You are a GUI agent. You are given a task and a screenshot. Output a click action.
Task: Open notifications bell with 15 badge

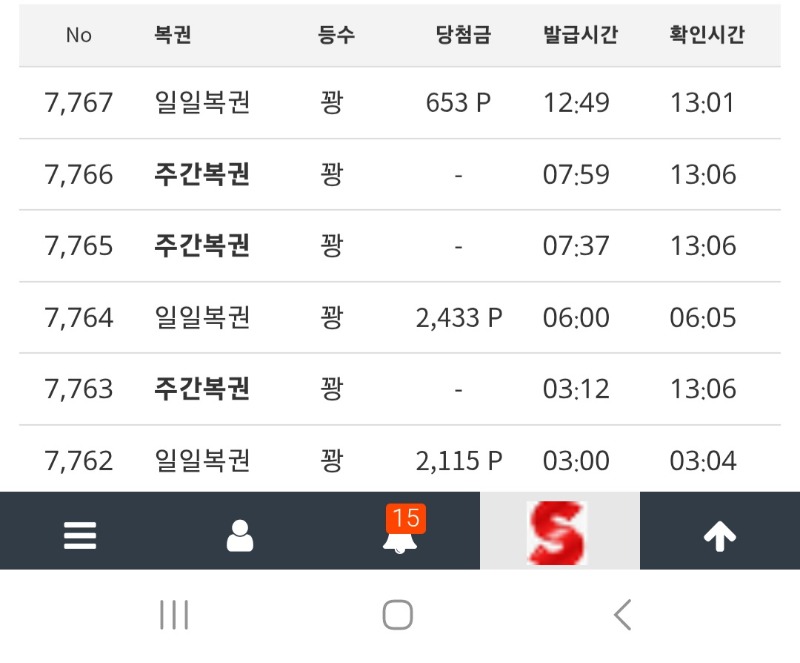pyautogui.click(x=401, y=534)
